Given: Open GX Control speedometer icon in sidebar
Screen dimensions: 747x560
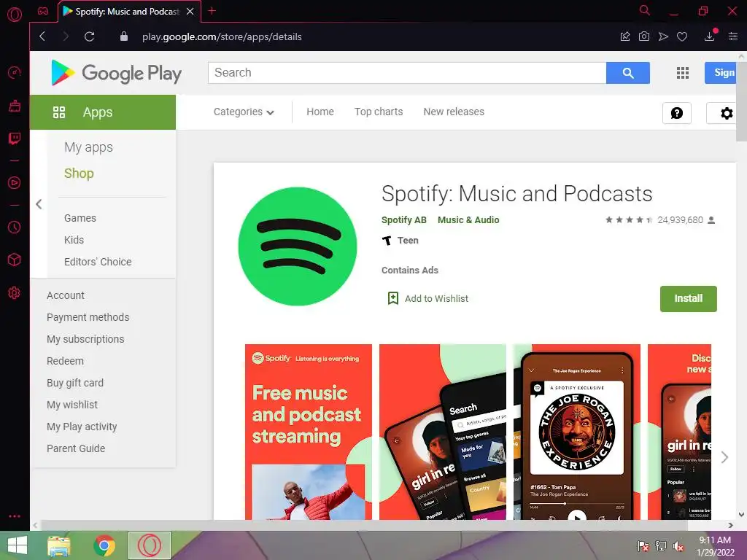Looking at the screenshot, I should [15, 73].
